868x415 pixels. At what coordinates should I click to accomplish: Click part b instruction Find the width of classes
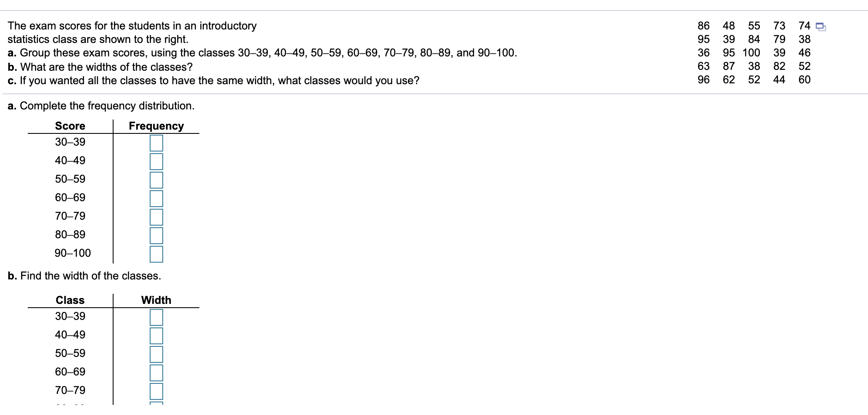[84, 276]
